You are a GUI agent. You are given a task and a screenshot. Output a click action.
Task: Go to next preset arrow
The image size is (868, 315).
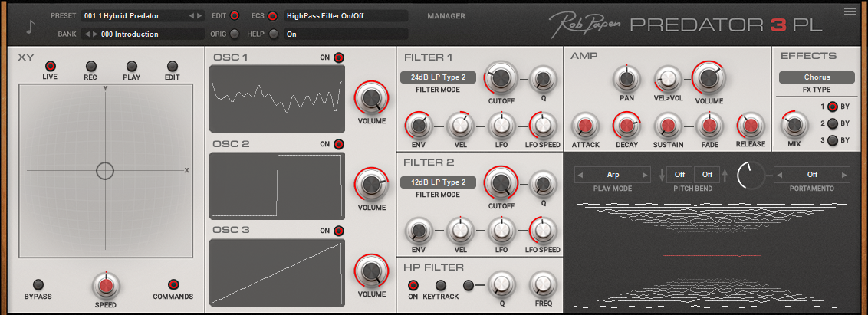click(x=200, y=15)
